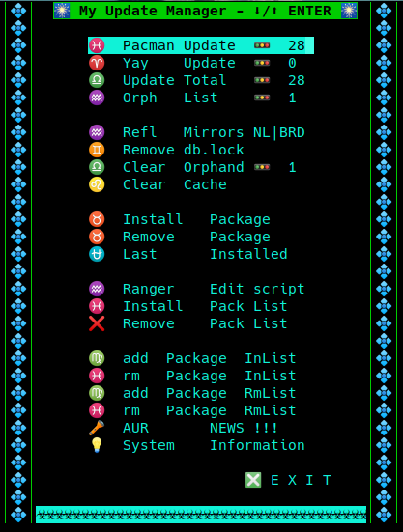This screenshot has height=532, width=403.
Task: Select the Pacman Update menu entry
Action: point(201,45)
